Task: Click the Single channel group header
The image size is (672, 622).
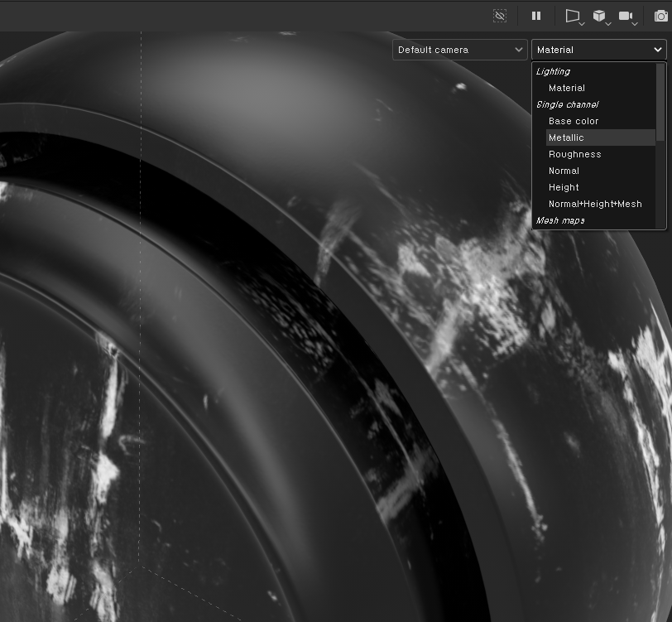Action: (568, 104)
